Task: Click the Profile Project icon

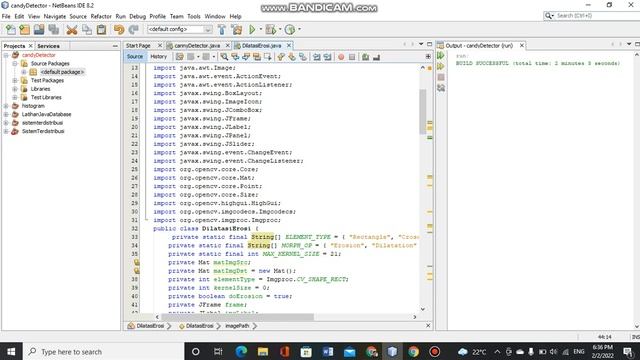Action: pos(290,29)
